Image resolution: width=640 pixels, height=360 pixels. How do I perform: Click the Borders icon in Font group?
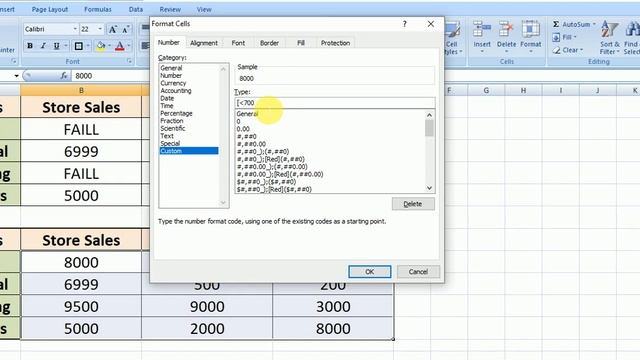click(79, 46)
